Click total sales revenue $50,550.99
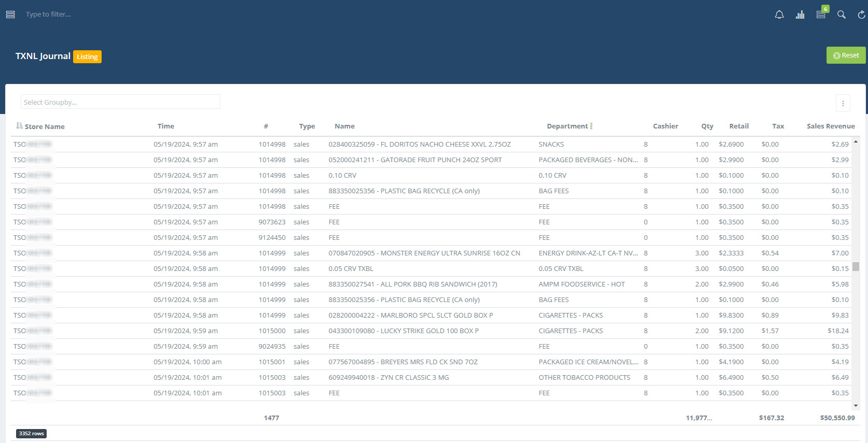Screen dimensions: 868x443 [837, 418]
